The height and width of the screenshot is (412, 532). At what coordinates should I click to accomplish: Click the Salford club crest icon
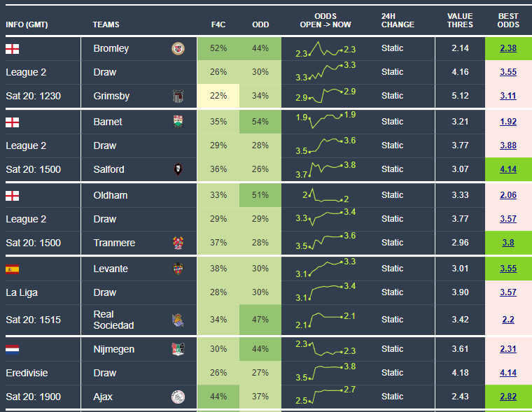178,169
